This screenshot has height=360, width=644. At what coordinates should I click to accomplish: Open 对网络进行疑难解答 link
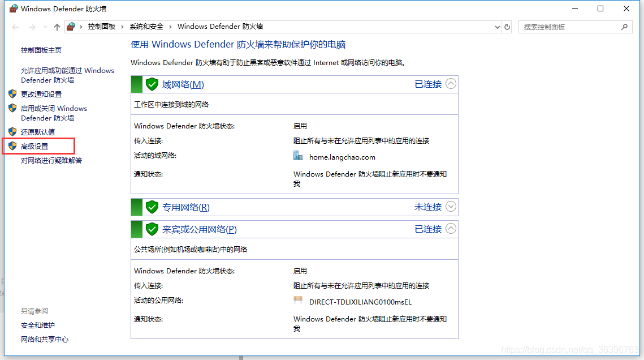click(x=51, y=160)
